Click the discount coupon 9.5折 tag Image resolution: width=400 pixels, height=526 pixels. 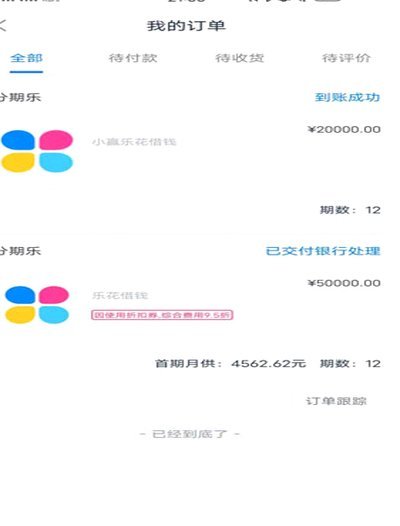[x=162, y=315]
